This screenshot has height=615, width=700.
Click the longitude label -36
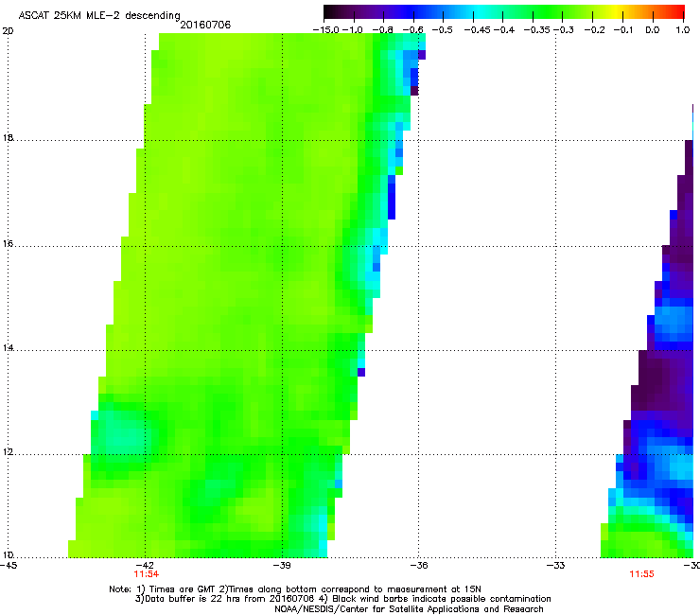(419, 566)
